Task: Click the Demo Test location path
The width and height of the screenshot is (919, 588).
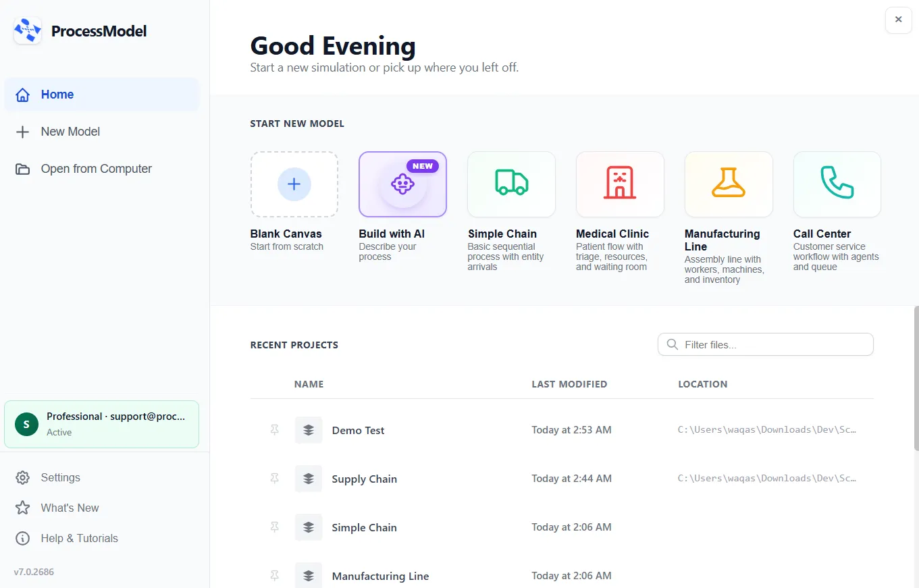Action: coord(767,430)
